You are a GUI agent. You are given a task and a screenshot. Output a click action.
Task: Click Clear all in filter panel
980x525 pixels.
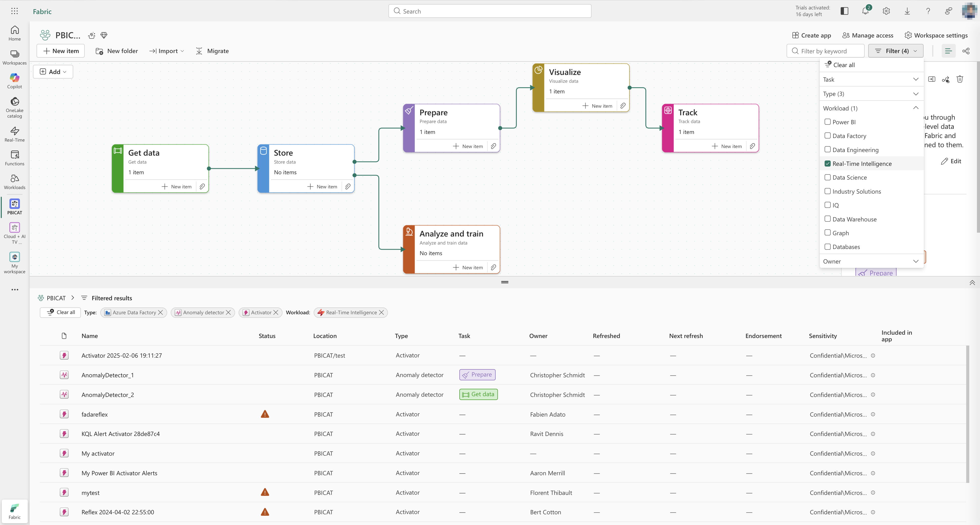[x=840, y=65]
